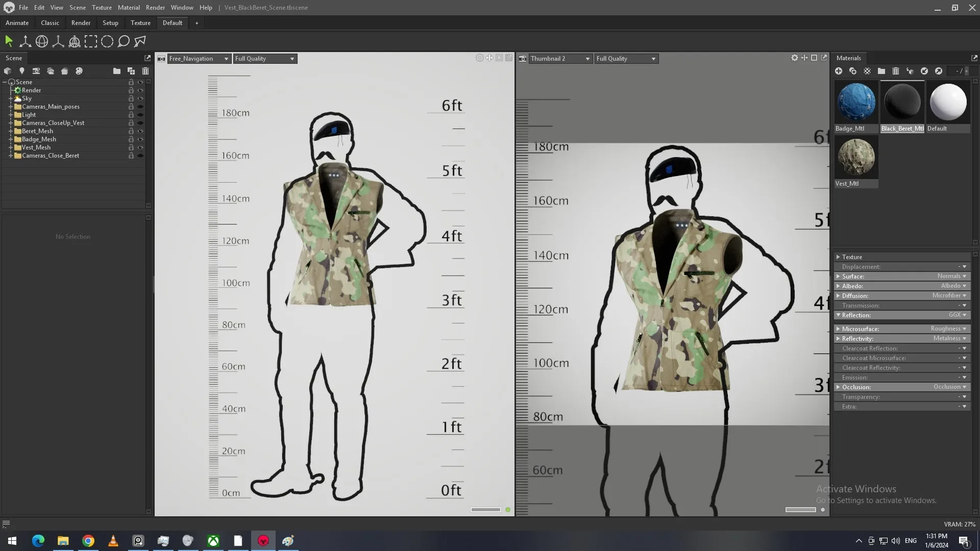Image resolution: width=980 pixels, height=551 pixels.
Task: Add new mesh object via cube icon
Action: [8, 71]
